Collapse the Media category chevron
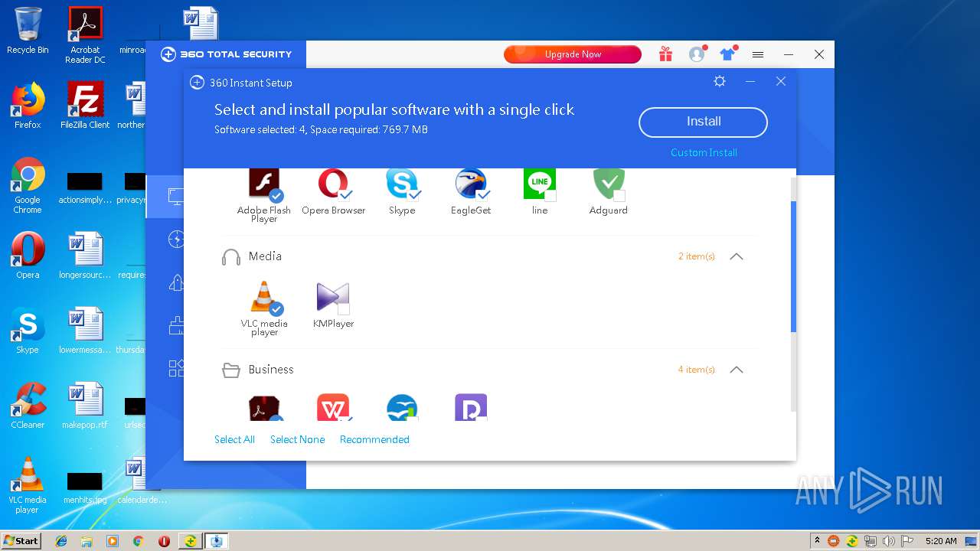 737,256
